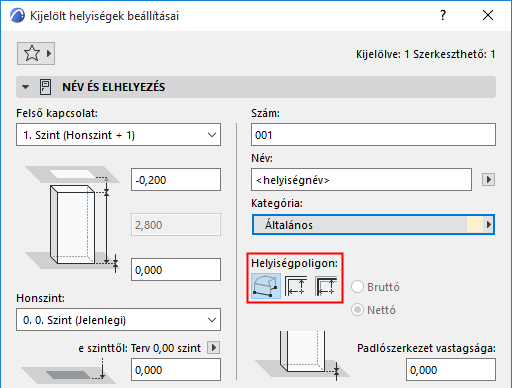Click the 'Kijelölve: 1 Szerkeszthető: 1' text

pos(426,54)
